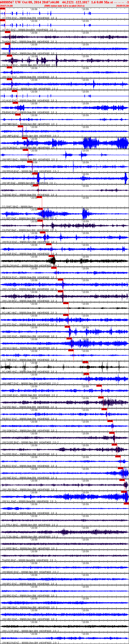Select the CC SWF2 BHZ station label
This screenshot has width=129, height=644.
[x=17, y=207]
